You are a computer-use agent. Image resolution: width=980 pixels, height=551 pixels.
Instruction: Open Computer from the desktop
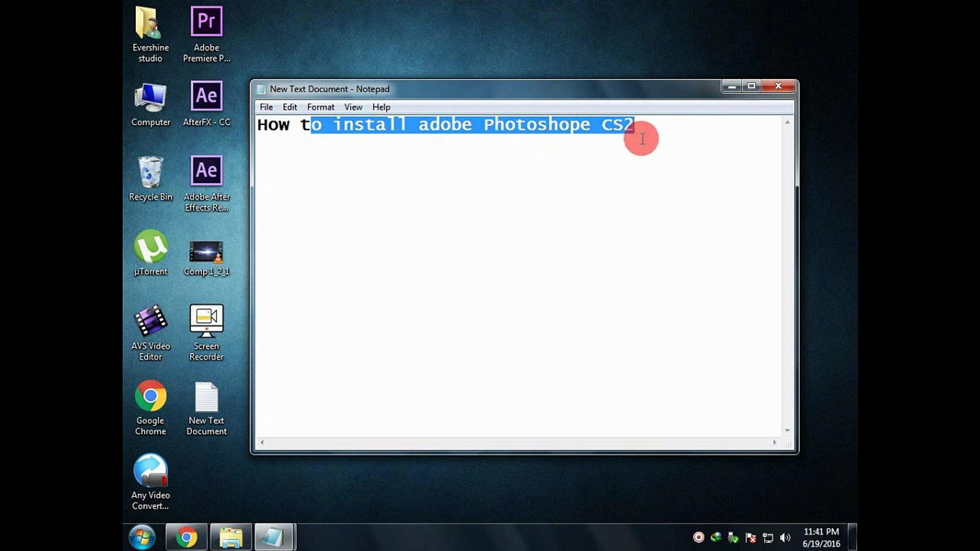tap(150, 97)
